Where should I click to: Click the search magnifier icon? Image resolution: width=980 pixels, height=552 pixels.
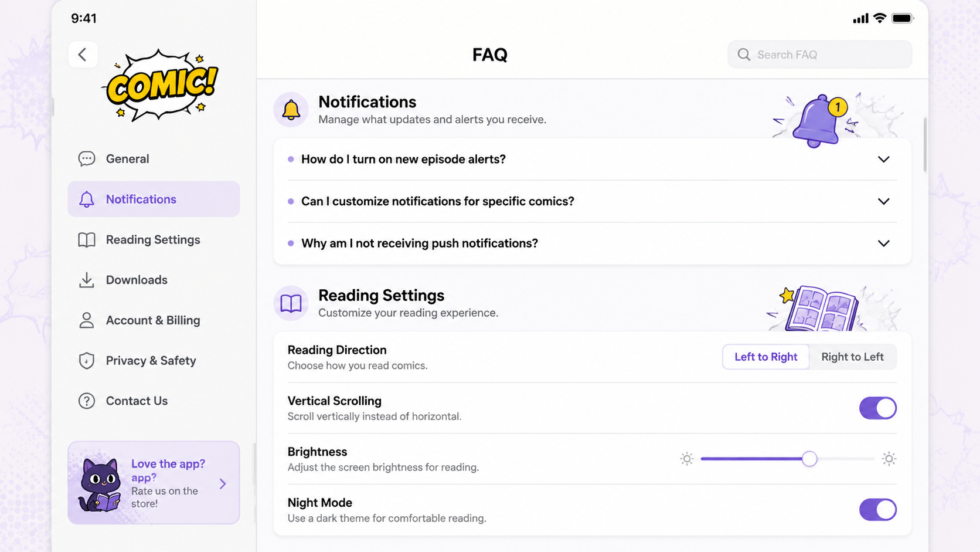744,55
